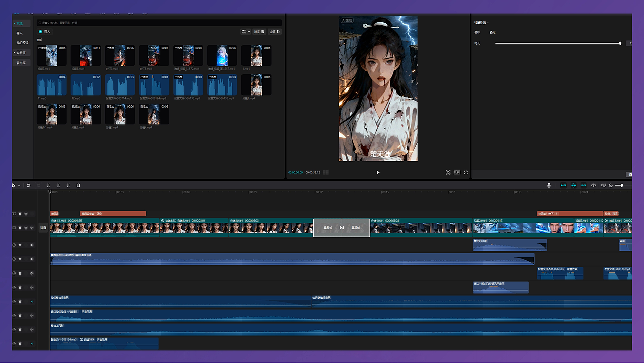This screenshot has height=364, width=644.
Task: Click the total duration 00:00:33:12 text
Action: 313,172
